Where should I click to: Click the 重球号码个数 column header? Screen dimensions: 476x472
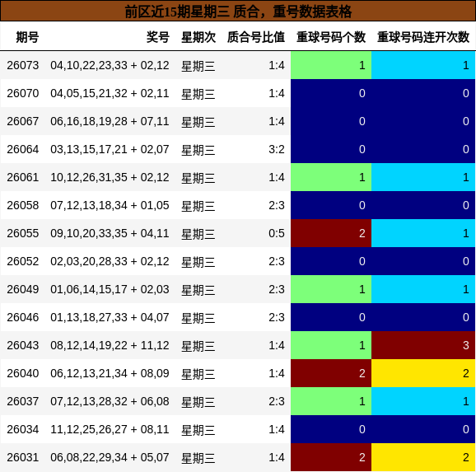[x=331, y=37]
